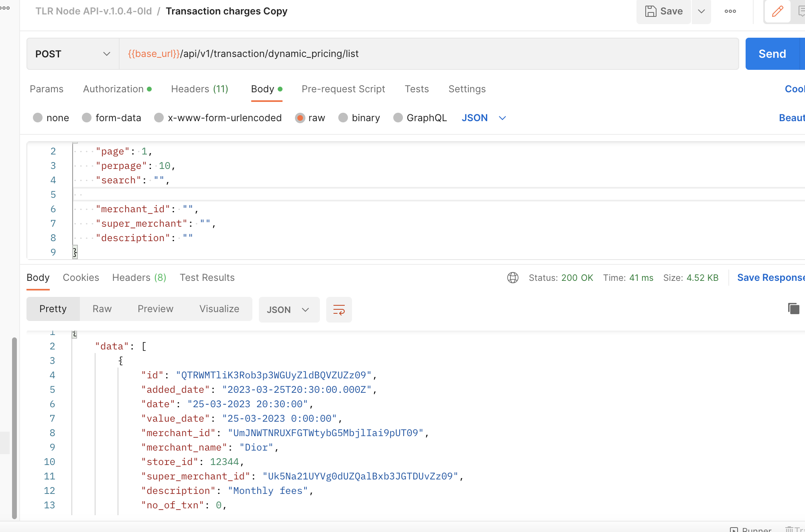Select the none body type radio

(38, 118)
